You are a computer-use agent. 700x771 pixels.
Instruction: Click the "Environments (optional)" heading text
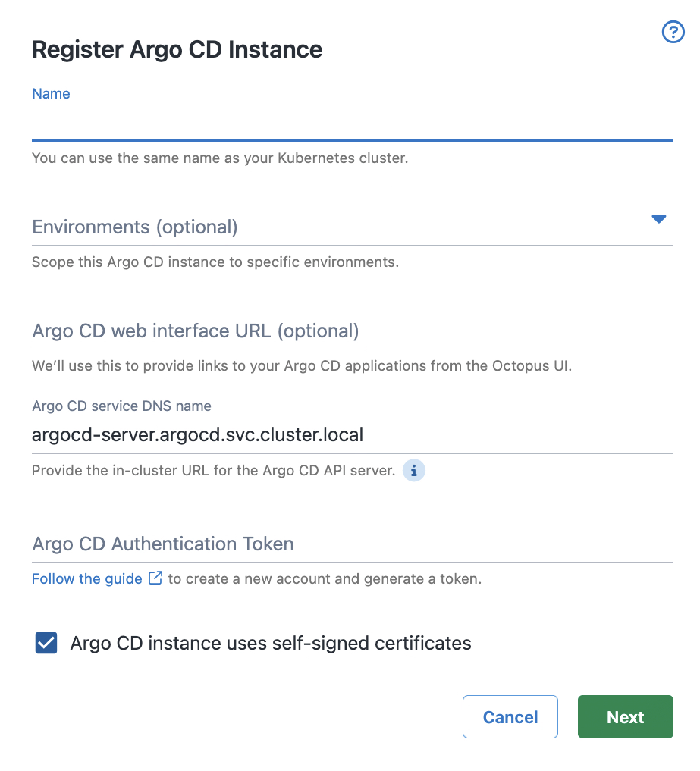135,227
